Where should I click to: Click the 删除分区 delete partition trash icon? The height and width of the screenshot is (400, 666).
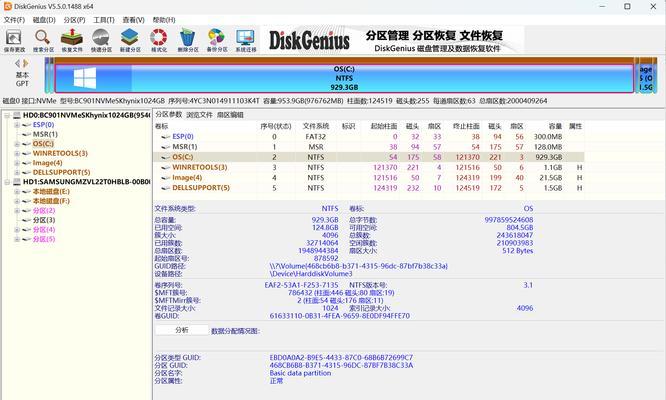[x=188, y=40]
